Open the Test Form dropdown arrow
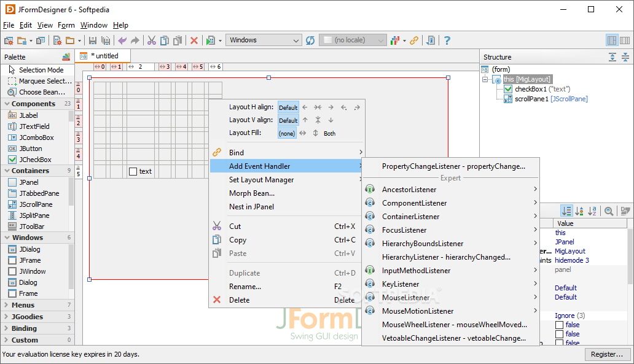Viewport: 634px width, 364px height. (220, 41)
